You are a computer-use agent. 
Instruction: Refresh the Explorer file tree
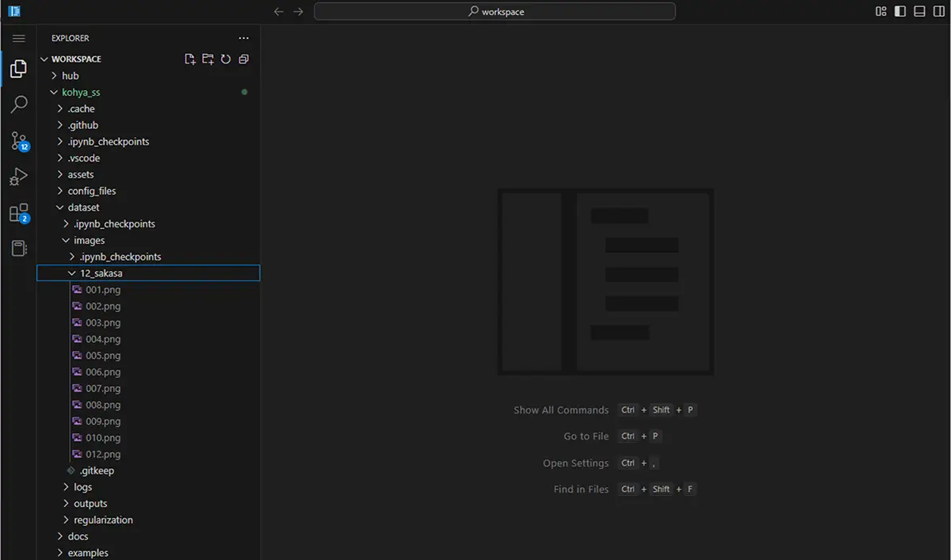click(226, 59)
